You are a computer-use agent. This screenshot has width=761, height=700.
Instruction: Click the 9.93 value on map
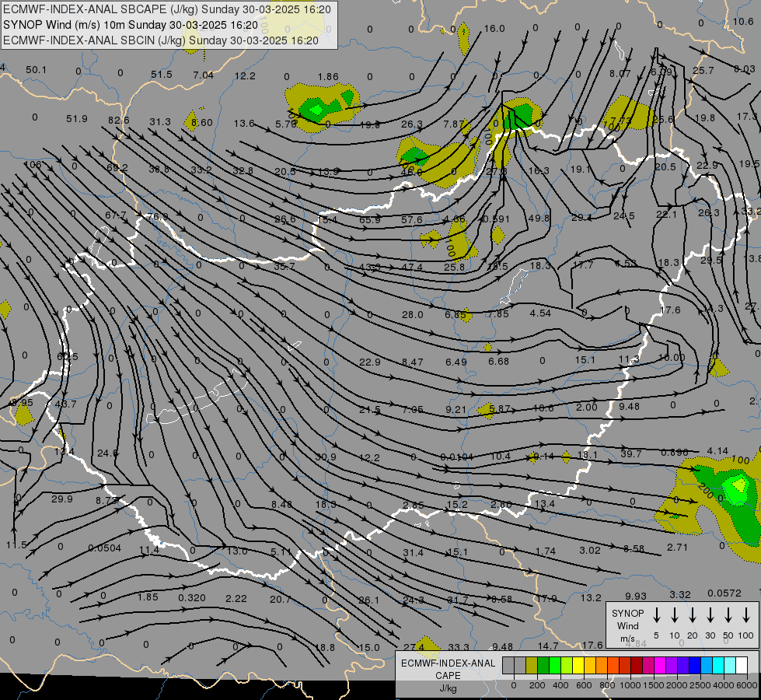(636, 596)
